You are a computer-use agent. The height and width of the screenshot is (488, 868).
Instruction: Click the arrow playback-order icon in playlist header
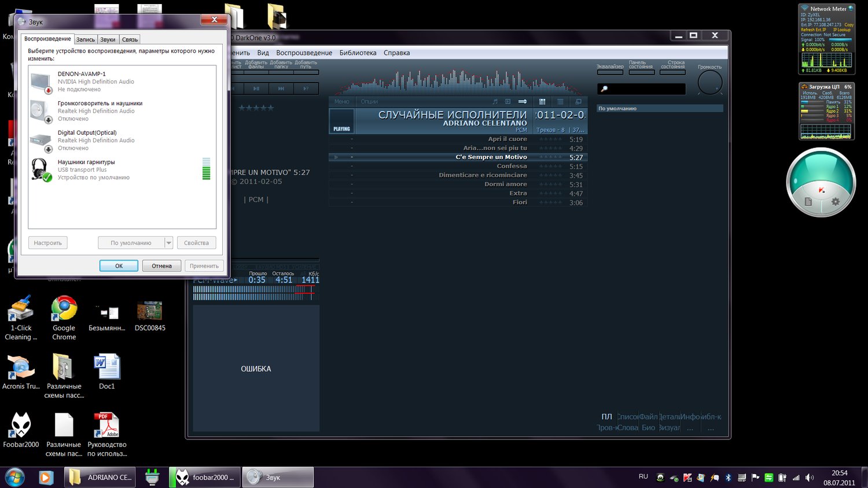pyautogui.click(x=523, y=101)
